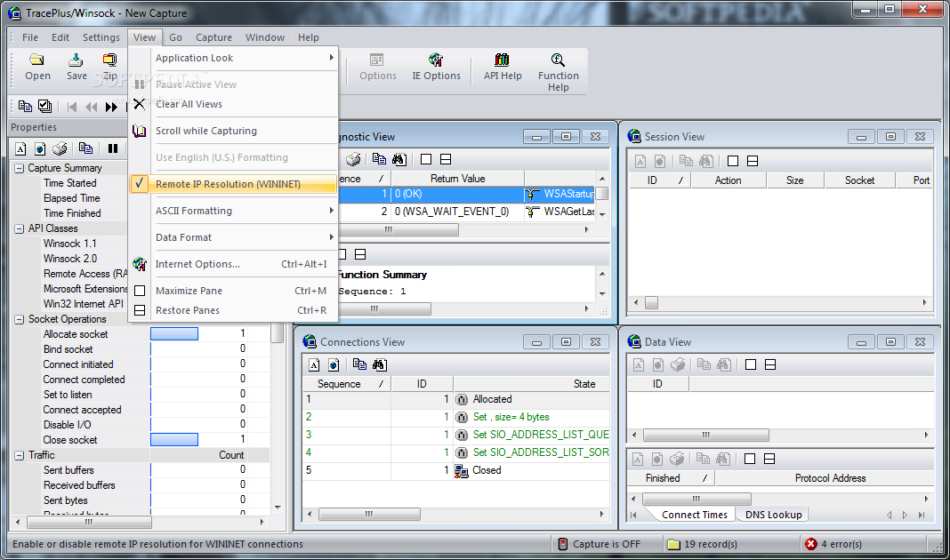Switch to the Connect Times tab
Screen dimensions: 950x560
[x=695, y=515]
